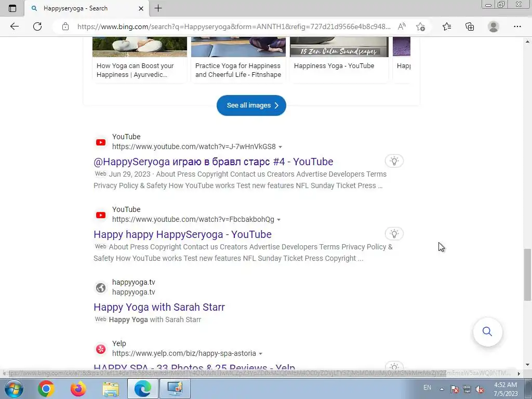532x399 pixels.
Task: Select the Happyseryoga - Search tab
Action: tap(86, 8)
